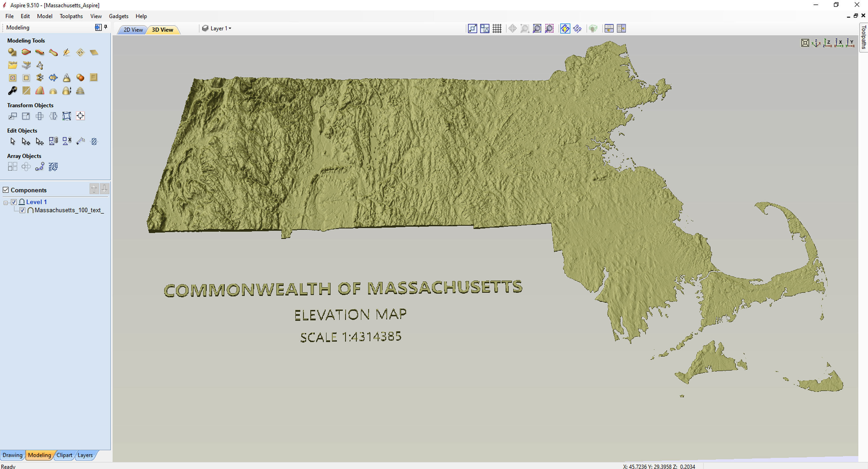Collapse the Level 1 tree node
This screenshot has height=469, width=868.
click(5, 203)
